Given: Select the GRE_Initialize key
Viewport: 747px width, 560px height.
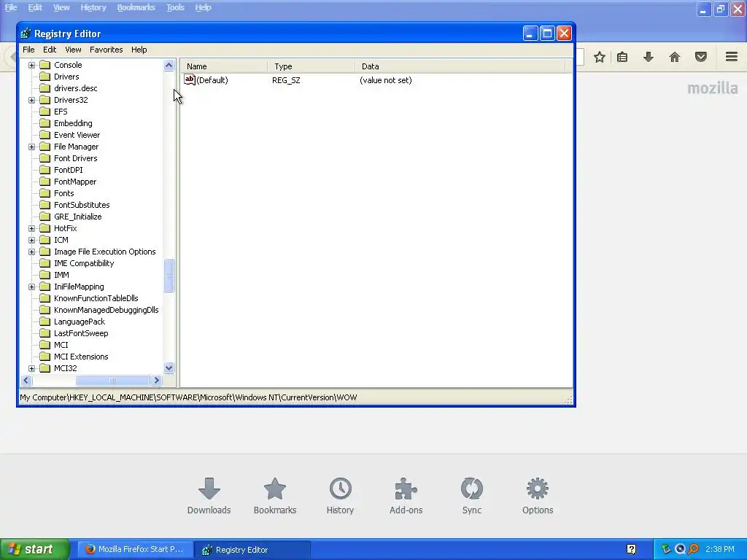Looking at the screenshot, I should click(x=77, y=217).
